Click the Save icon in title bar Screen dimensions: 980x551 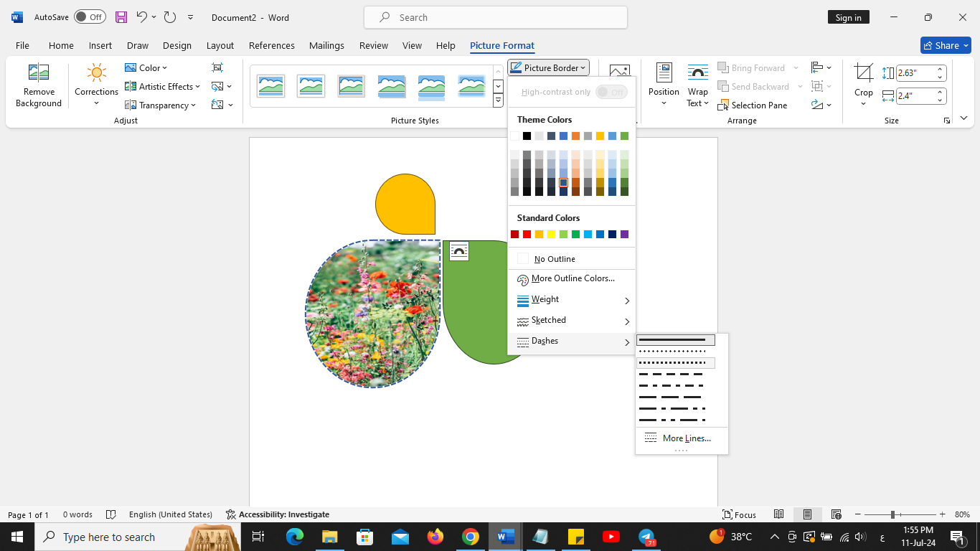tap(121, 17)
